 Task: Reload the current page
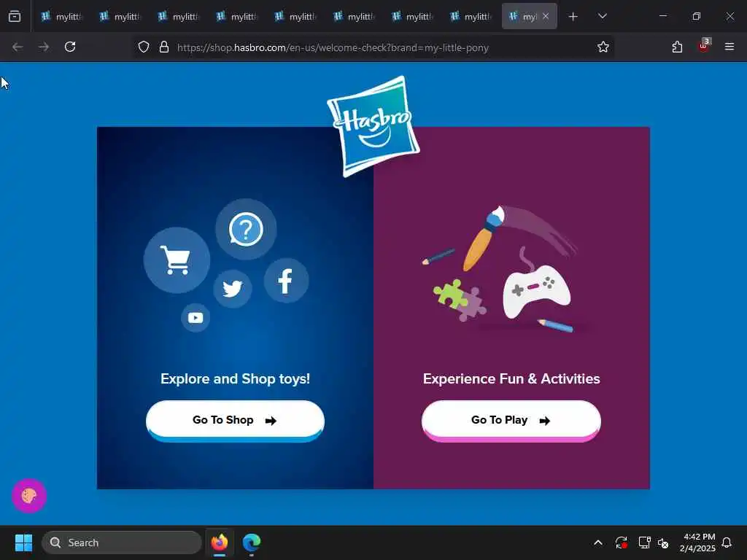click(70, 47)
